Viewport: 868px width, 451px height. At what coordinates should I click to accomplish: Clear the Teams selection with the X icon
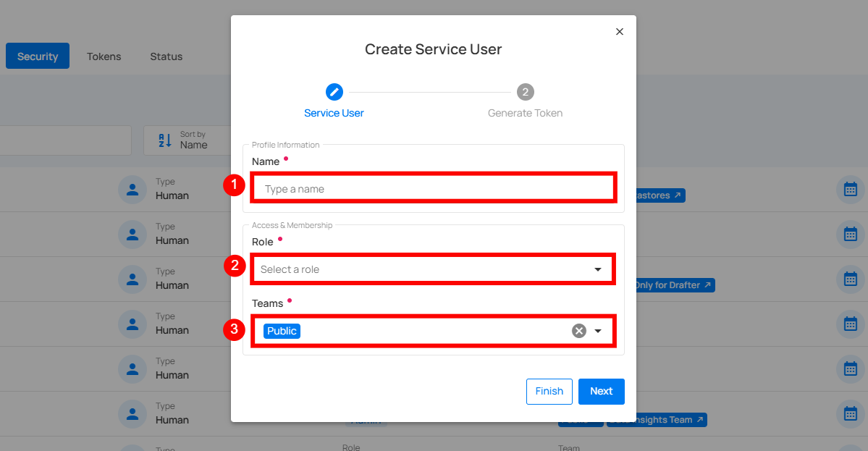(578, 331)
